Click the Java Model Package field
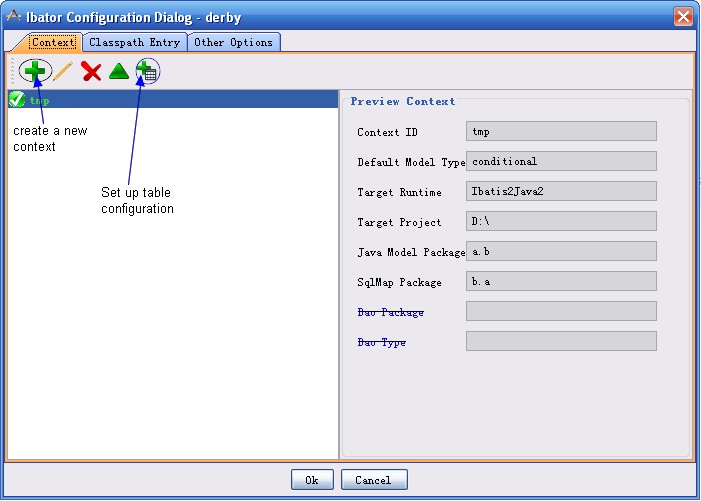 tap(561, 251)
